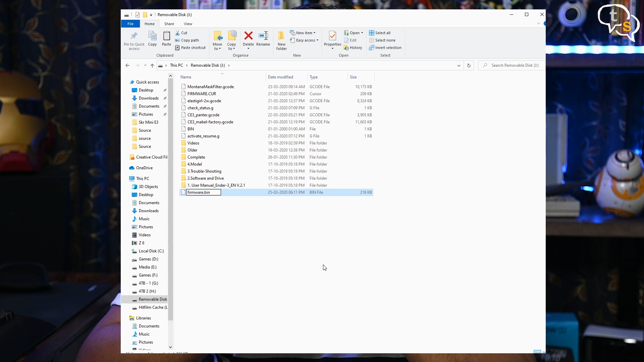Click the History command

353,48
